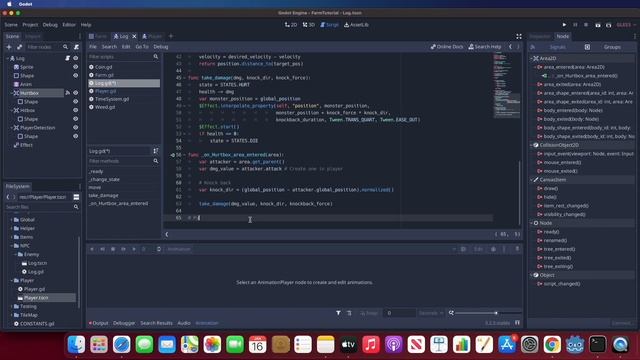
Task: Toggle FileSystem split mode icon
Action: point(76,197)
